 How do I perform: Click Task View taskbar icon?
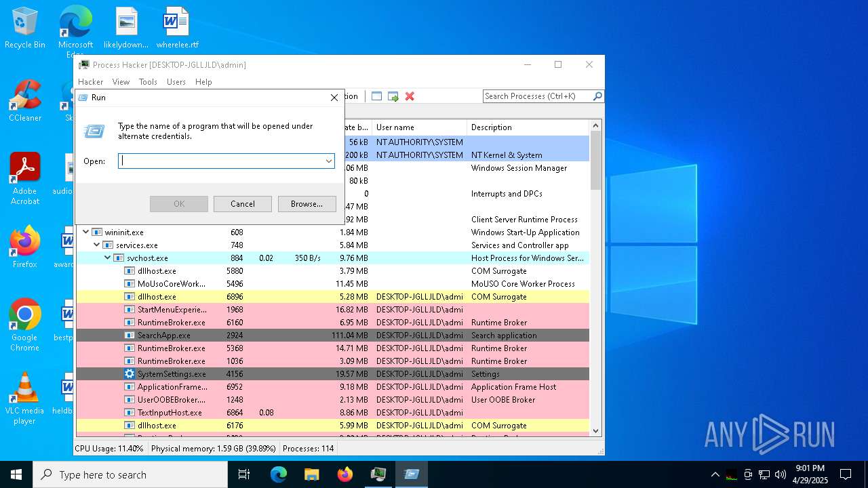coord(244,474)
